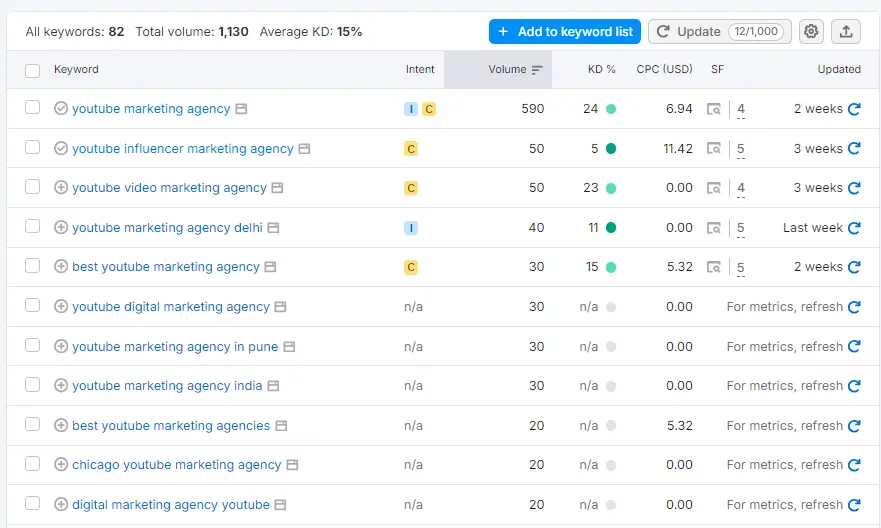This screenshot has width=881, height=528.
Task: Open youtube digital marketing agency keyword link
Action: [x=171, y=307]
